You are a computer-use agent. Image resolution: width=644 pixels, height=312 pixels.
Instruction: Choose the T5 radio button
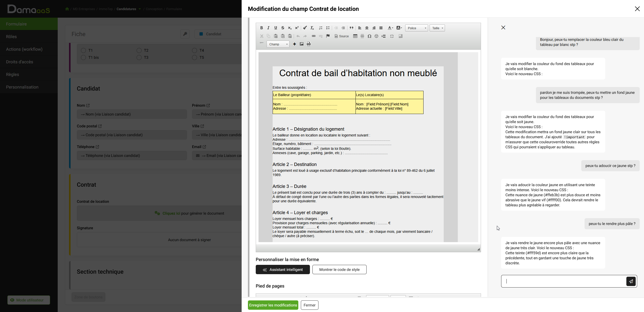click(195, 58)
